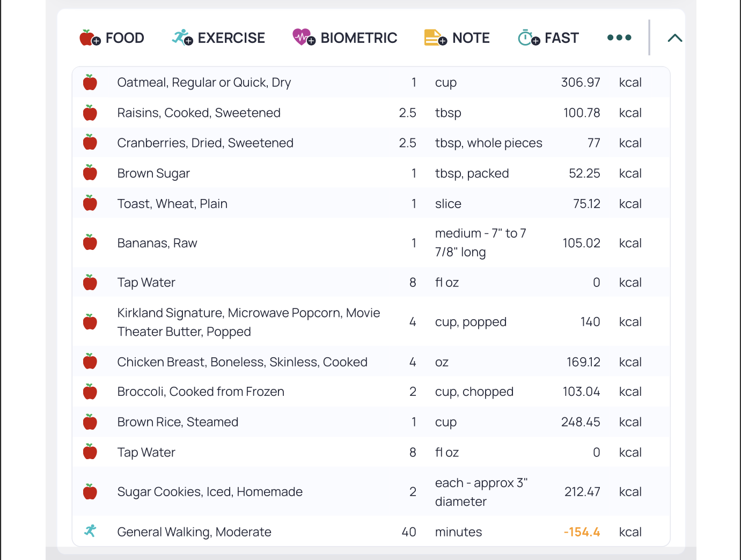Click the -154.4 kcal exercise value
The image size is (741, 560).
coord(582,532)
